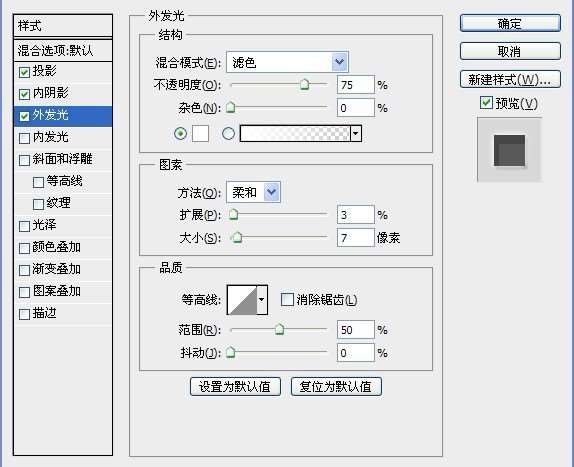Click the white glow color swatch
The image size is (574, 467).
[200, 133]
